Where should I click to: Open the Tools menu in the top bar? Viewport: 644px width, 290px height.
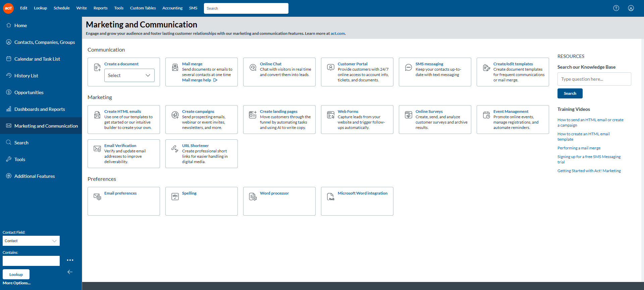coord(119,8)
